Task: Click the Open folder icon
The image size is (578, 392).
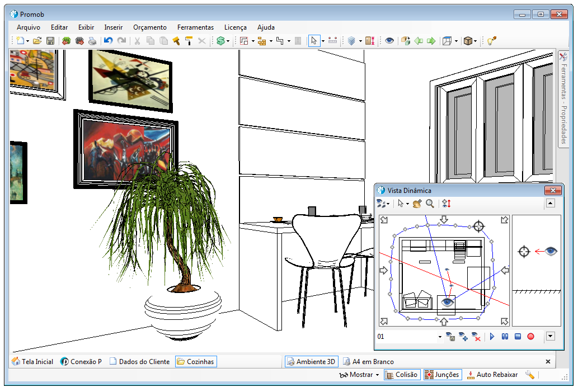Action: pyautogui.click(x=37, y=41)
